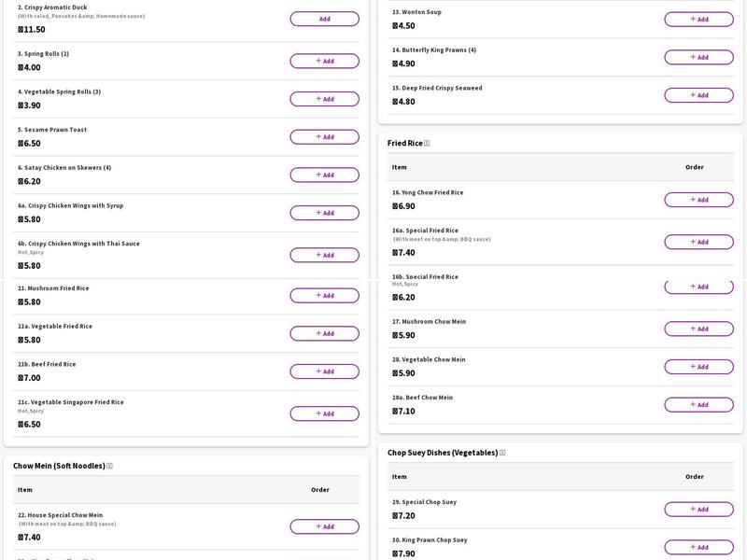Add Crispy Chicken Wings with Thai Sauce
The image size is (747, 560).
point(324,255)
